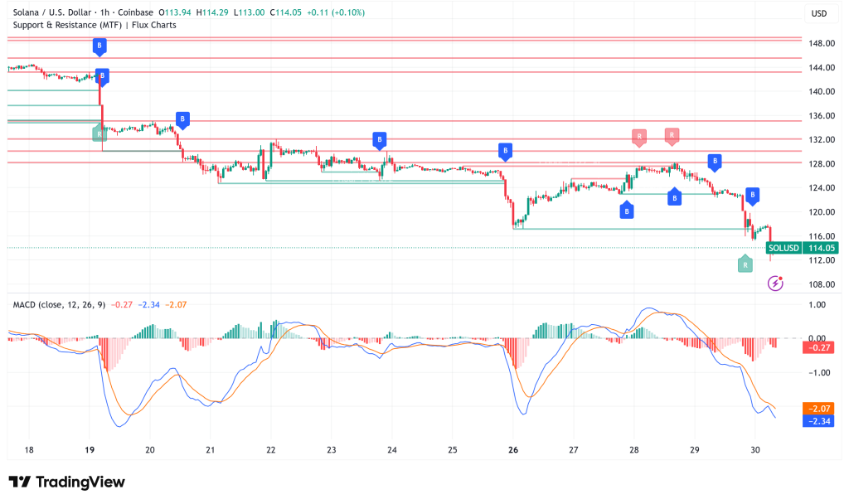Click the left red R marker above date 28
This screenshot has width=849, height=504.
(x=638, y=136)
